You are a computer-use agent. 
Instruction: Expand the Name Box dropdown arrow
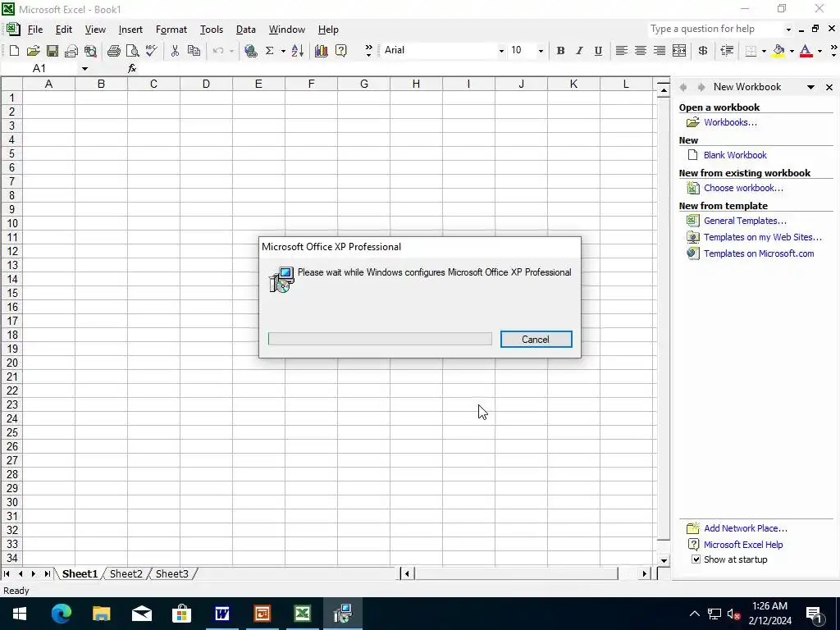pyautogui.click(x=84, y=69)
